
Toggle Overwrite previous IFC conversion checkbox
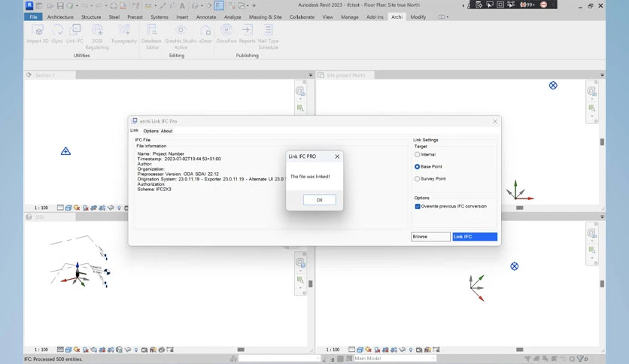[x=418, y=207]
